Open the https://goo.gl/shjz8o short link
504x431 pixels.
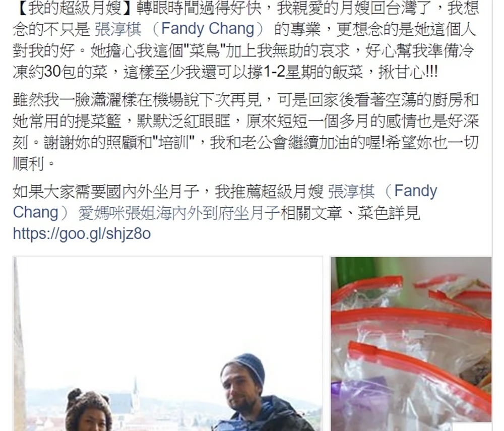[x=82, y=234]
